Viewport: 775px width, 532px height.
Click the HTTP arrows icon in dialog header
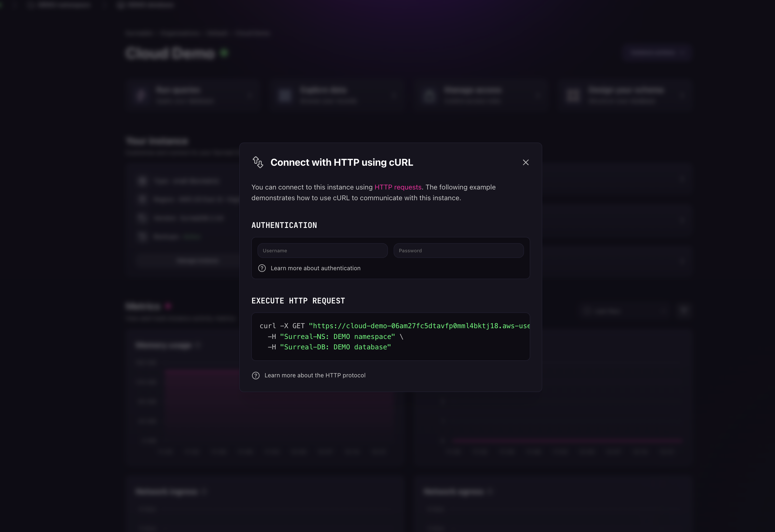pos(258,162)
